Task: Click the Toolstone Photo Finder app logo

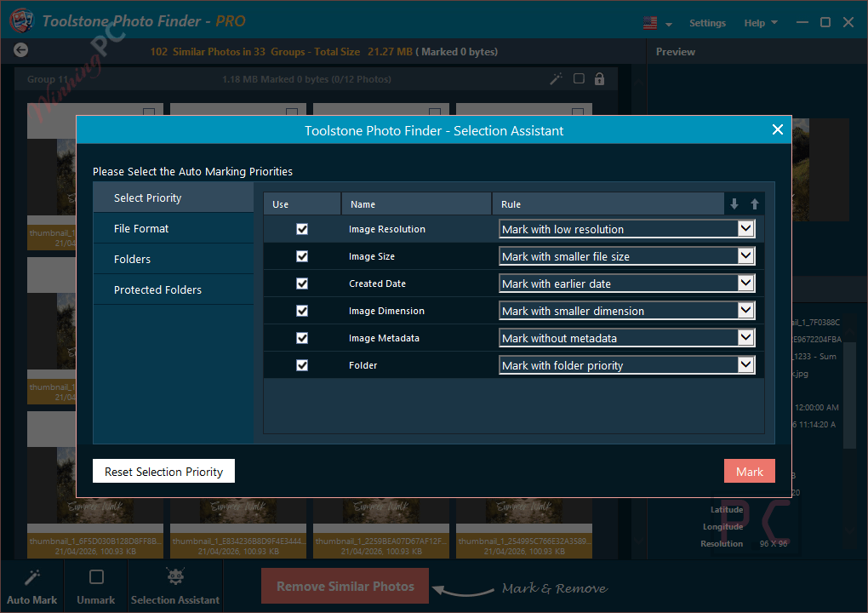Action: (21, 20)
